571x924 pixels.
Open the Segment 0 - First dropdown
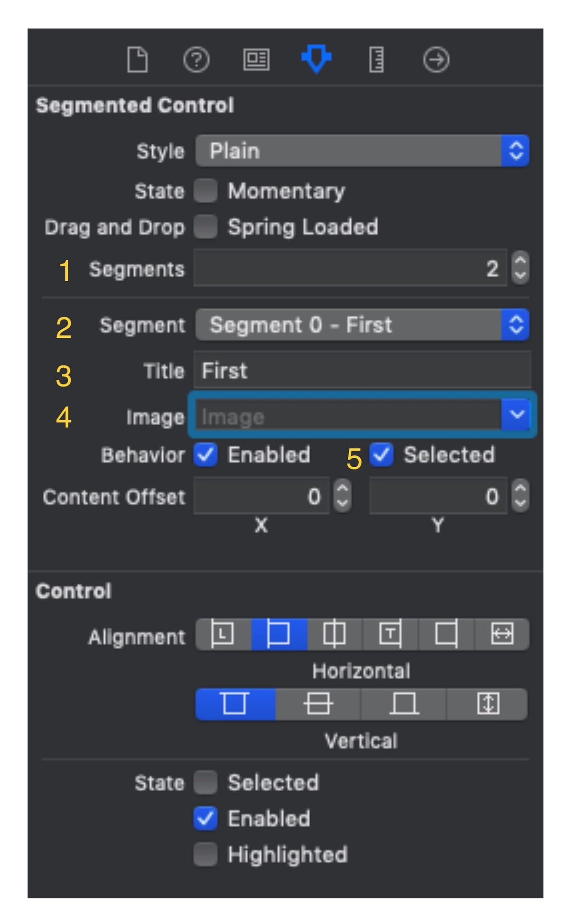point(362,325)
